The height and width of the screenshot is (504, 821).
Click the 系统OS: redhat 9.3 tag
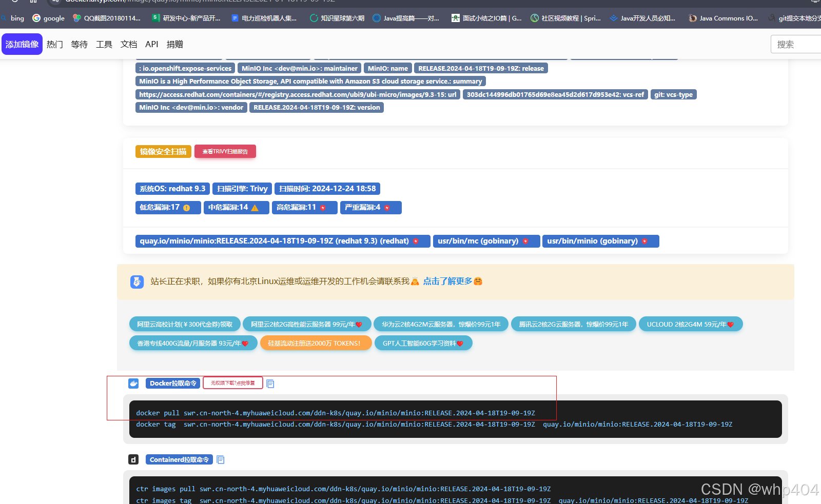point(172,189)
